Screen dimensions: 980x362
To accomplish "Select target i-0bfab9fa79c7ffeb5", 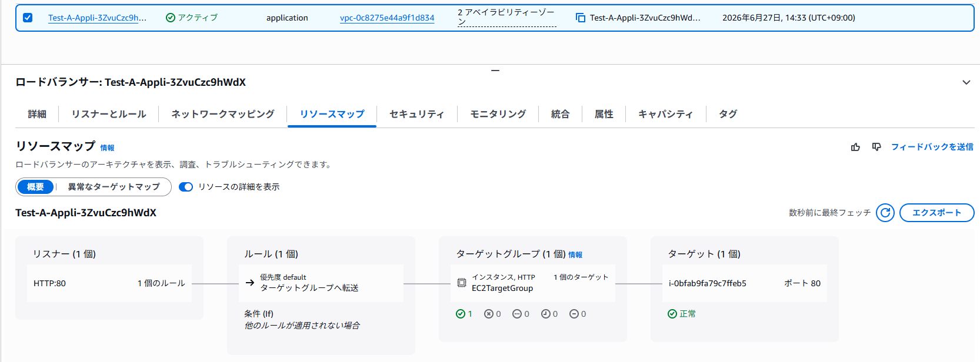I will [708, 283].
